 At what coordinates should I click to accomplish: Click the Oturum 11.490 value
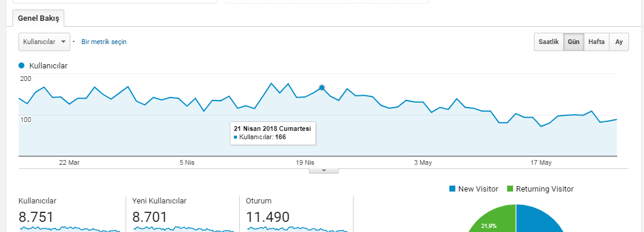(x=267, y=217)
